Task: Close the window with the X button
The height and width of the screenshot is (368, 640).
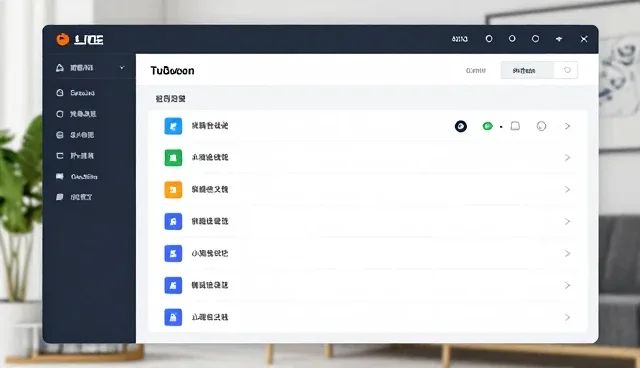Action: (584, 39)
